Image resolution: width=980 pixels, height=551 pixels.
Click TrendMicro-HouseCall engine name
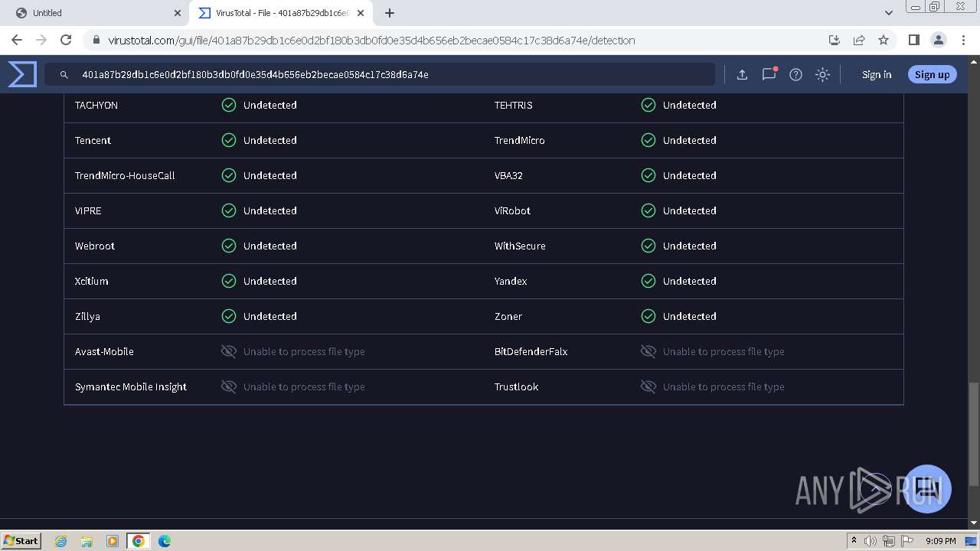point(125,175)
